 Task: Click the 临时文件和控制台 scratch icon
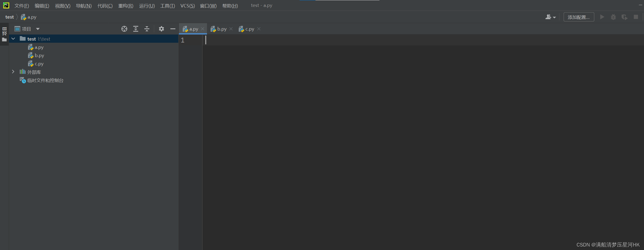tap(23, 80)
